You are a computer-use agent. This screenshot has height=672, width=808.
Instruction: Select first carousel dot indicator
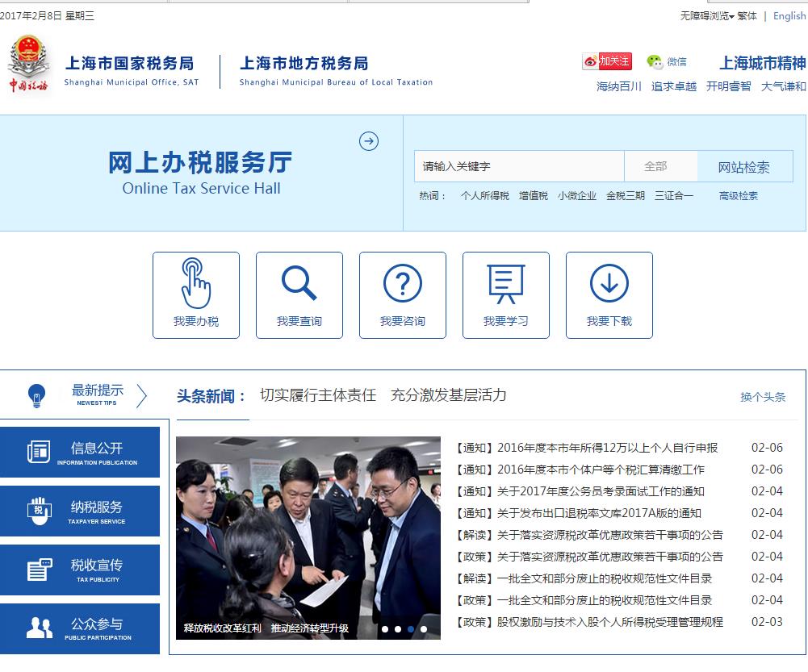click(x=385, y=628)
